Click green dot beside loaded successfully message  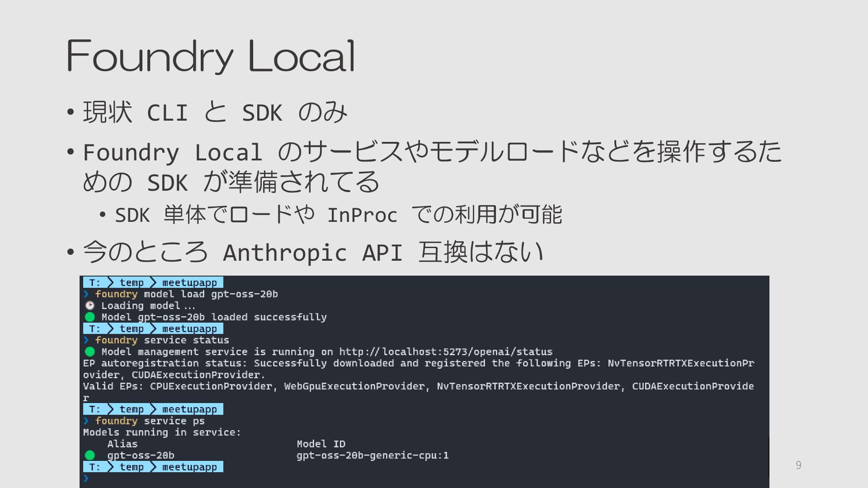90,317
